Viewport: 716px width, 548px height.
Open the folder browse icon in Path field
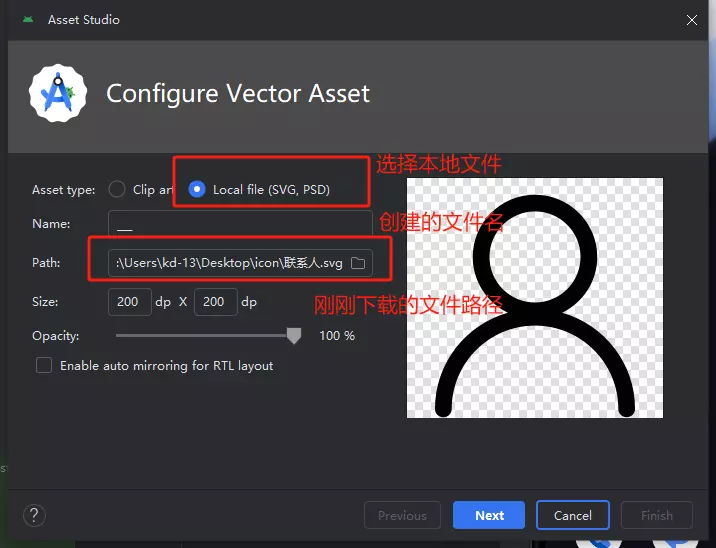tap(358, 263)
